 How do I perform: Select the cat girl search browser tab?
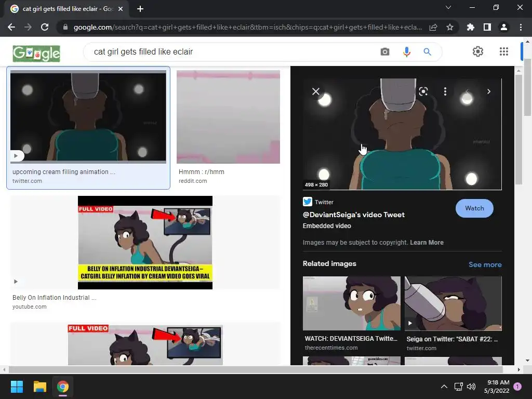[66, 9]
